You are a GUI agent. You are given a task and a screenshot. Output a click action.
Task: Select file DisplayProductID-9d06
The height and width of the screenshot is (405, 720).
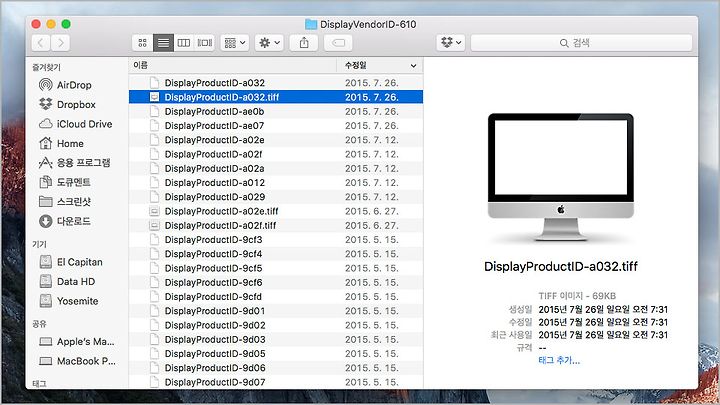coord(276,367)
